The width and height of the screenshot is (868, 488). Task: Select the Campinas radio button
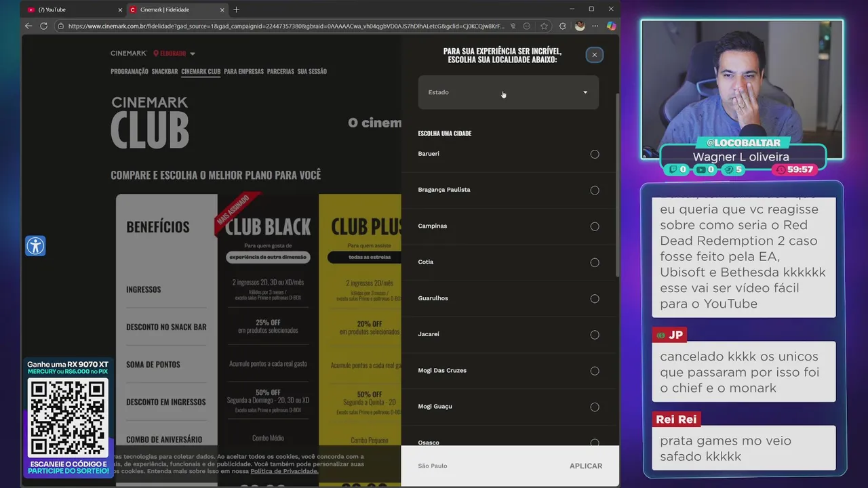coord(595,226)
